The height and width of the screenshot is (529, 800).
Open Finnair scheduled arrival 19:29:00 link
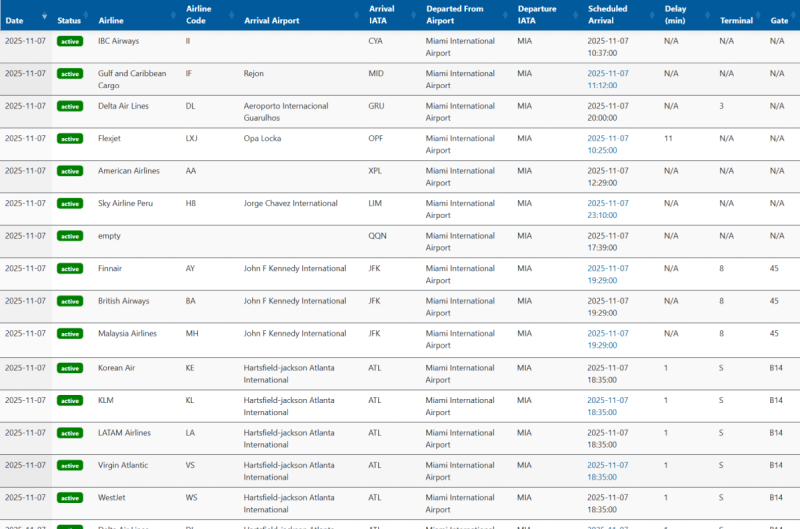[608, 274]
